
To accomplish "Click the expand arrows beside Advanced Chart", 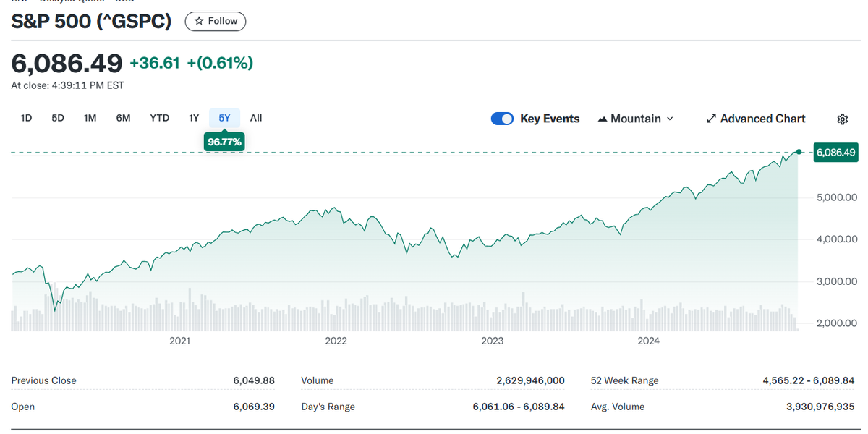I will [x=711, y=118].
